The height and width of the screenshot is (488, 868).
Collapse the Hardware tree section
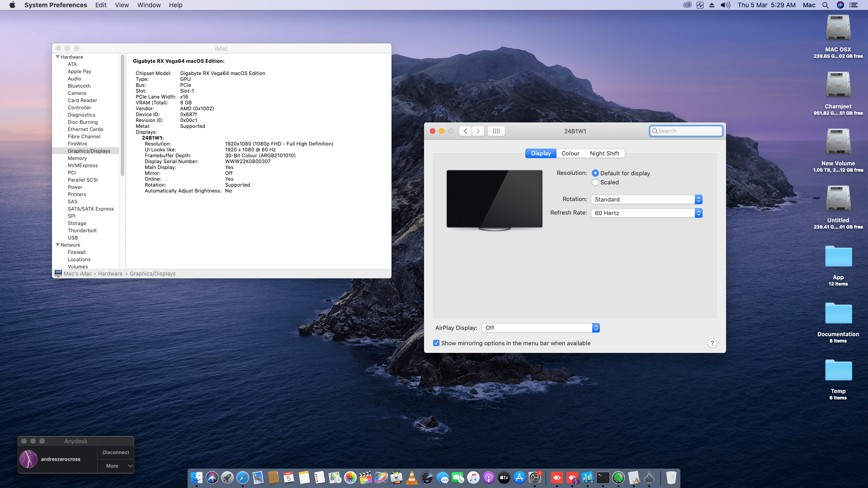[57, 57]
